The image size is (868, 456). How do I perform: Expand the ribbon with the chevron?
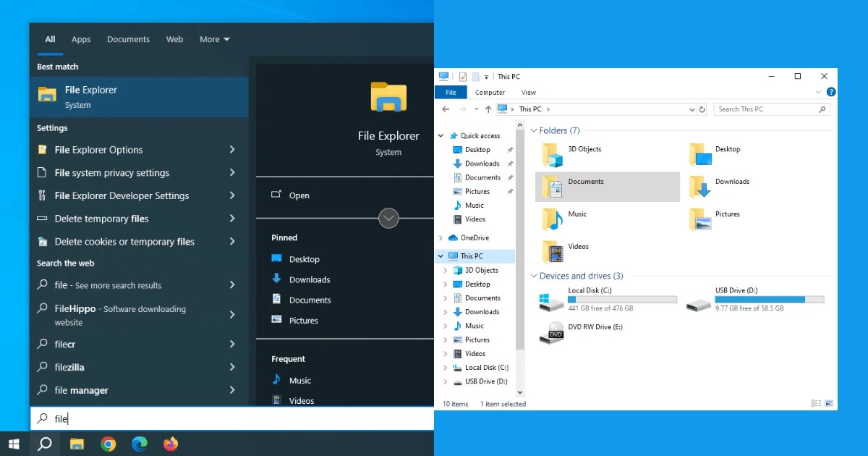(x=819, y=92)
